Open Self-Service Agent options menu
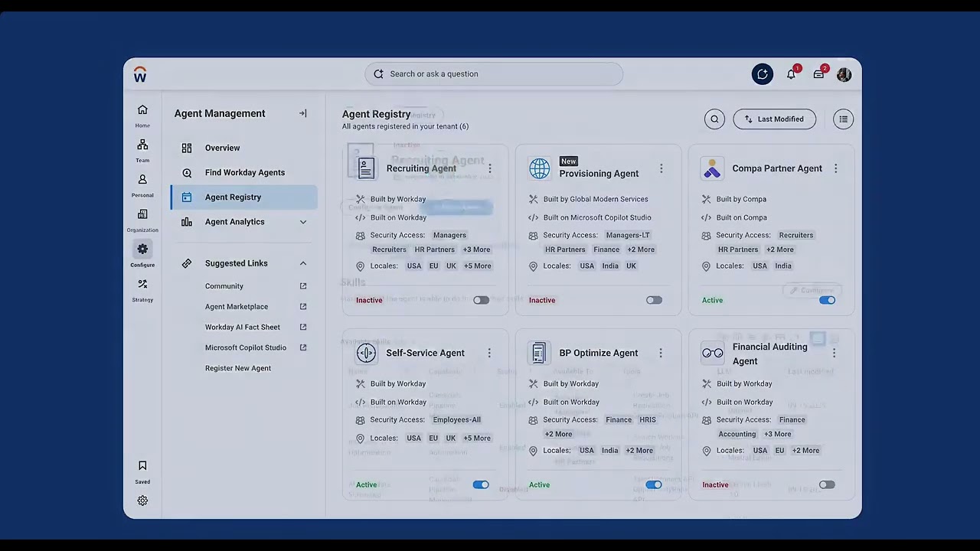The width and height of the screenshot is (980, 551). pyautogui.click(x=489, y=353)
